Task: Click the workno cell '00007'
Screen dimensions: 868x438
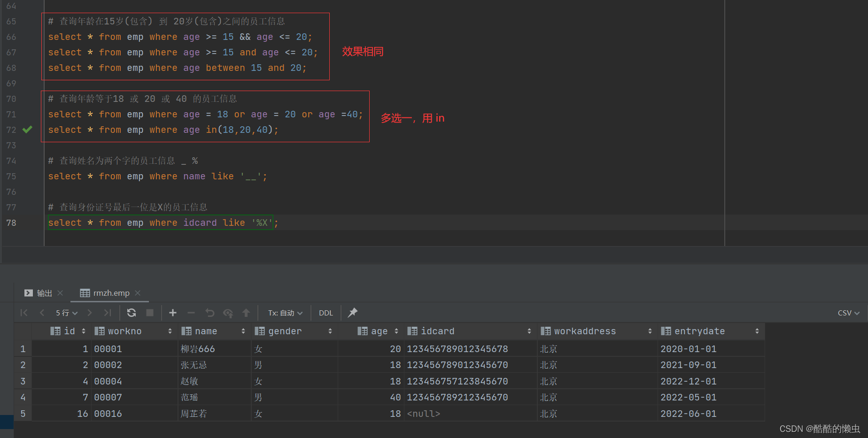Action: (x=135, y=397)
